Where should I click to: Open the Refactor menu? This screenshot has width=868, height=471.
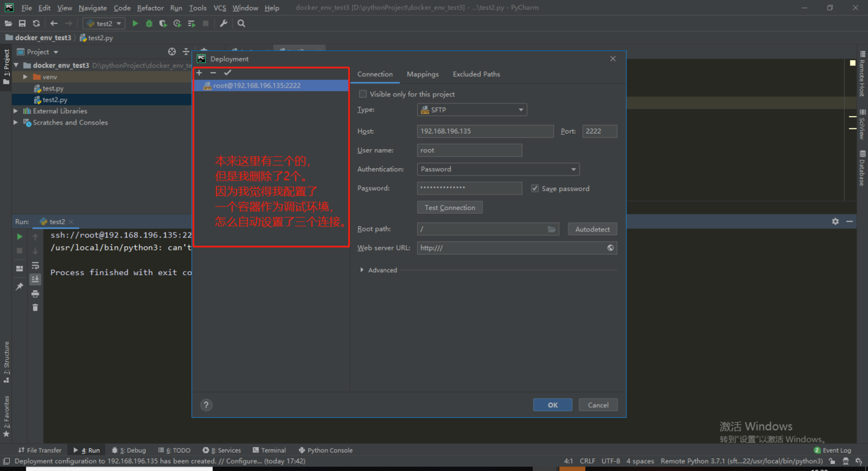(x=150, y=8)
